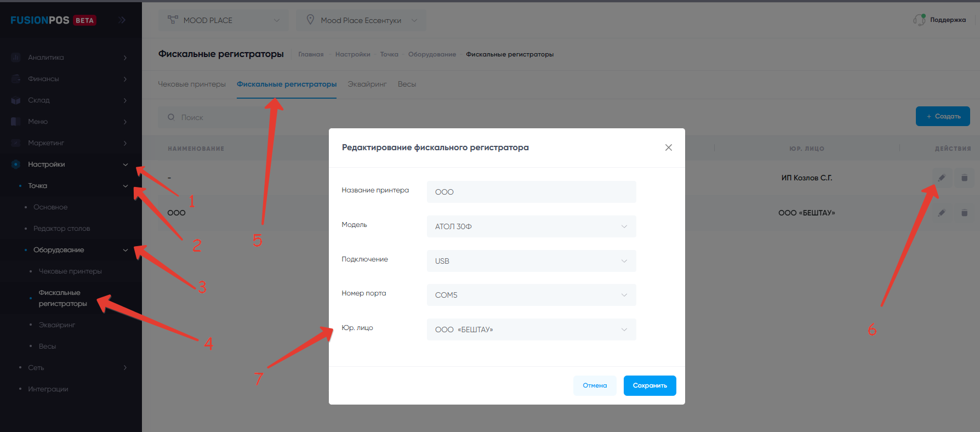
Task: Click the Аналитика sidebar icon
Action: (16, 57)
